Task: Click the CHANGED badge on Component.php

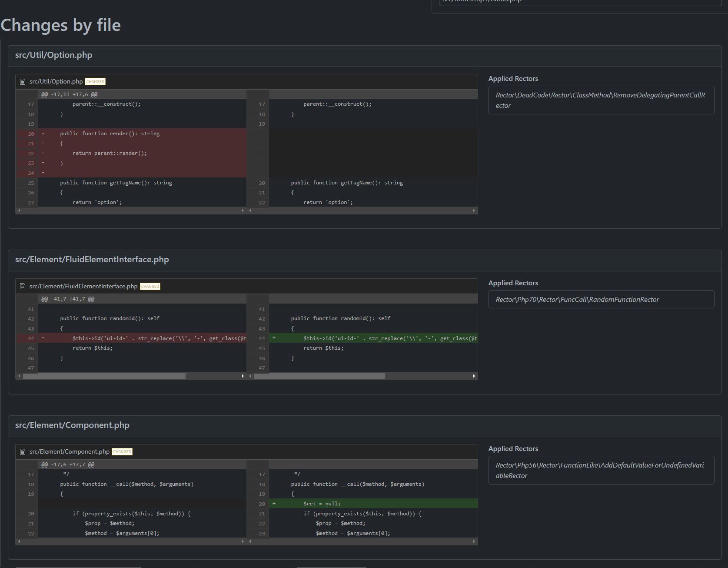Action: [122, 452]
